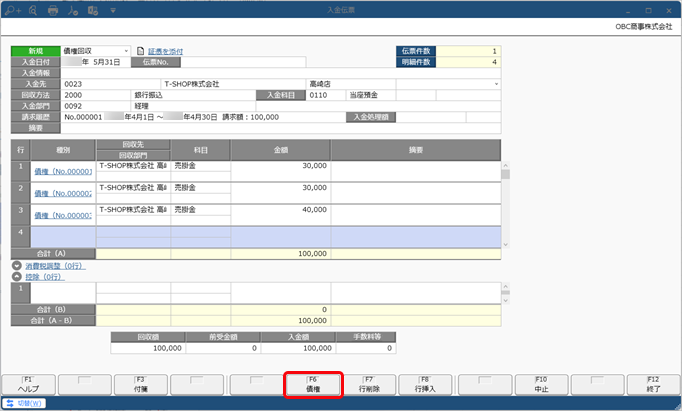Screen dimensions: 682x411
Task: Click the magnifier-plus search icon in title bar
Action: point(13,10)
